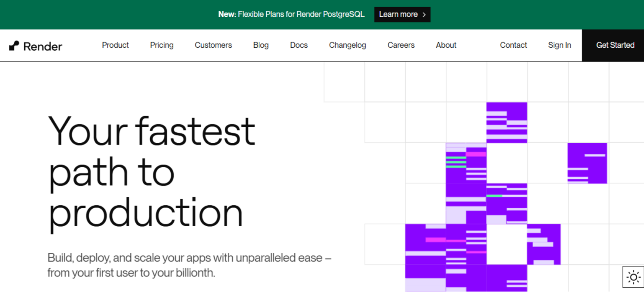The width and height of the screenshot is (644, 294).
Task: Open the Product menu
Action: pos(115,45)
